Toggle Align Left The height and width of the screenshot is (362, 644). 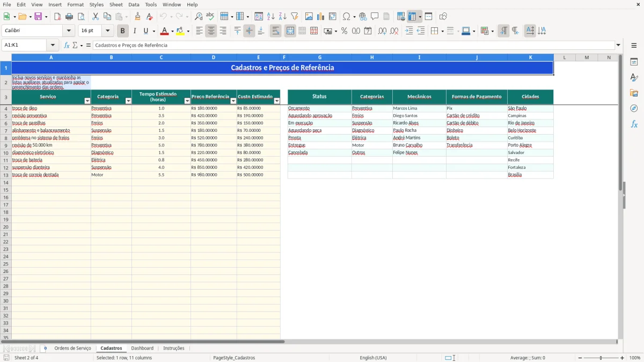click(x=200, y=31)
